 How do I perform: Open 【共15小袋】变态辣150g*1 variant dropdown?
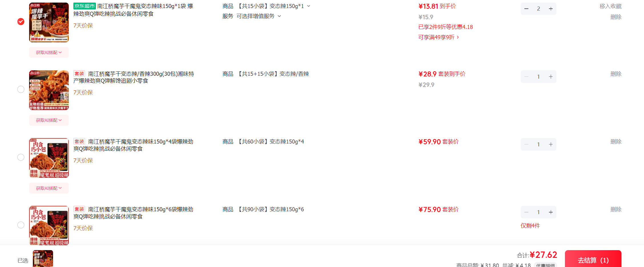click(x=274, y=6)
